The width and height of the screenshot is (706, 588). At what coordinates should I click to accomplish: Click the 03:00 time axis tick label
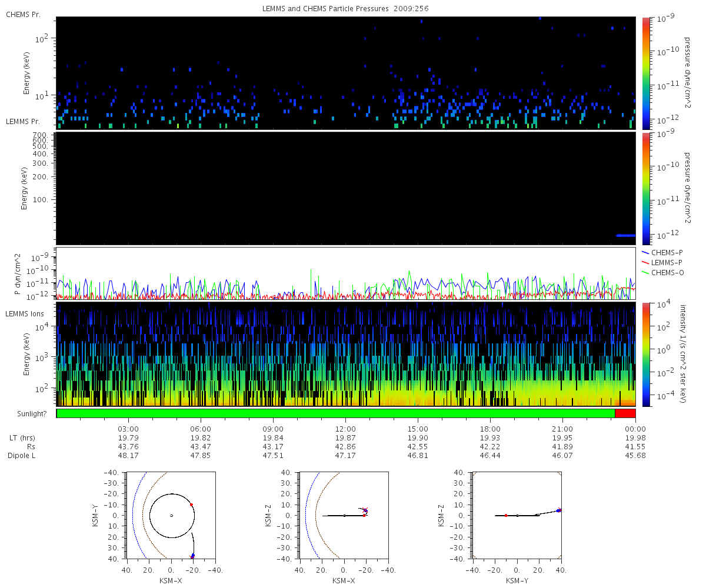click(x=128, y=429)
